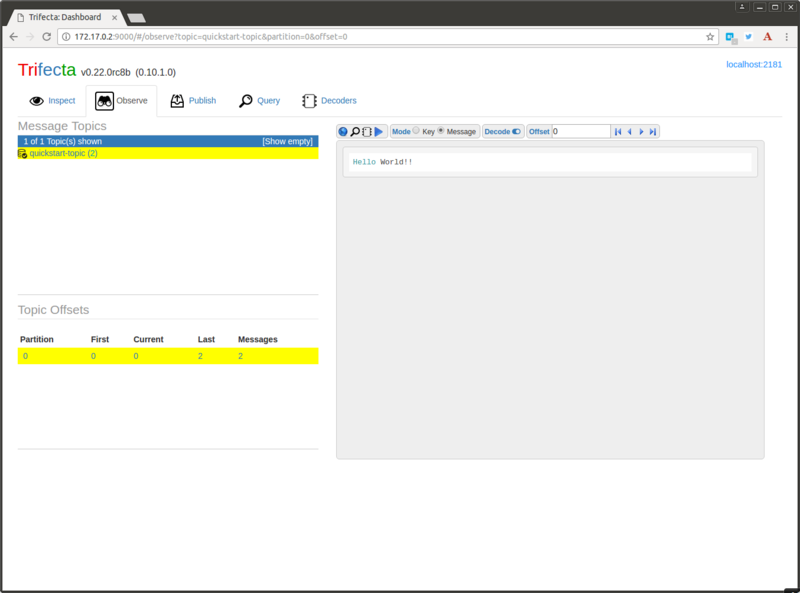Click the site information icon in address bar
The width and height of the screenshot is (800, 593).
pyautogui.click(x=66, y=37)
